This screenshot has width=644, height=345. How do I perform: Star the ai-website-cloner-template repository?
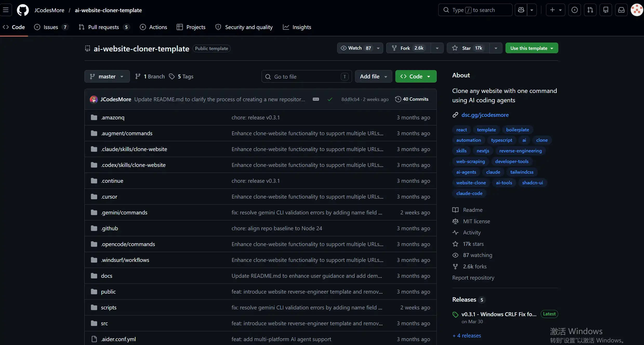tap(468, 48)
